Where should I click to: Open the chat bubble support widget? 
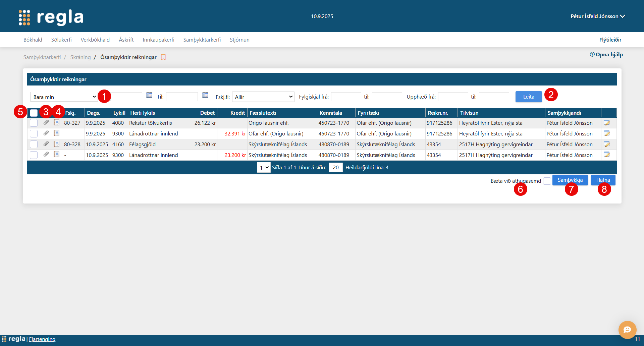pyautogui.click(x=627, y=330)
